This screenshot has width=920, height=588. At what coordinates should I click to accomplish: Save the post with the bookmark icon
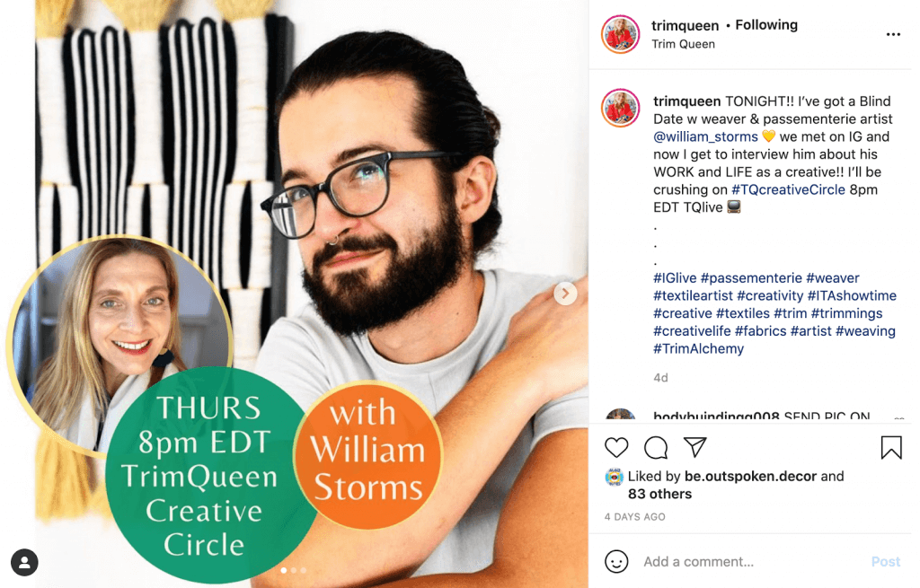pos(890,448)
